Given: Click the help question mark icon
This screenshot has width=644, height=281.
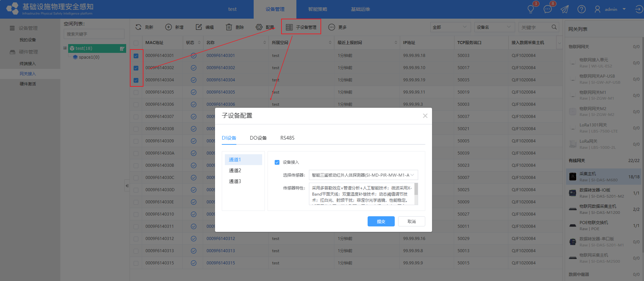Looking at the screenshot, I should pyautogui.click(x=581, y=9).
